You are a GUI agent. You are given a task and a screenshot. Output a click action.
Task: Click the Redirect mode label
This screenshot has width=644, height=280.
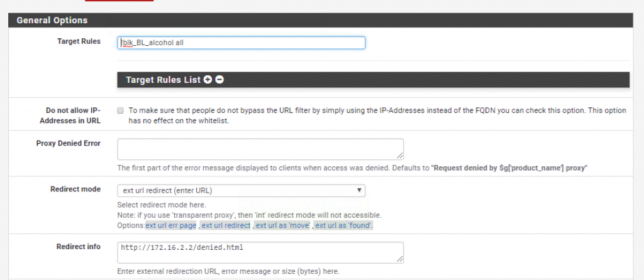[x=75, y=189]
